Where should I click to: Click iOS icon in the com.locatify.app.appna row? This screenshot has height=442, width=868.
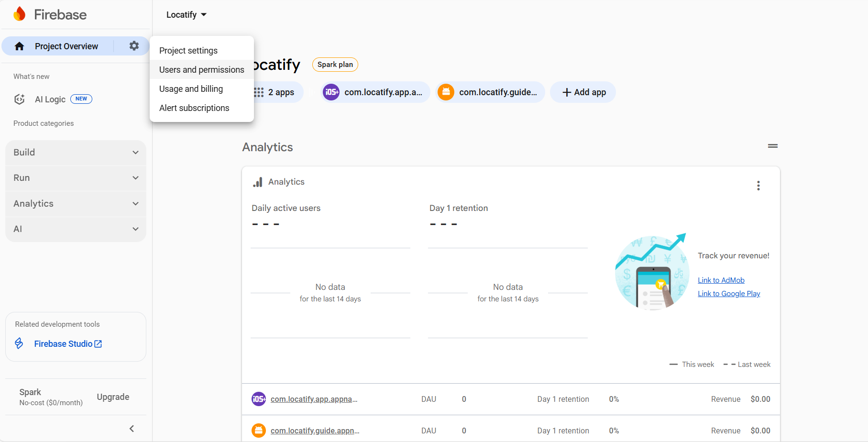(259, 399)
